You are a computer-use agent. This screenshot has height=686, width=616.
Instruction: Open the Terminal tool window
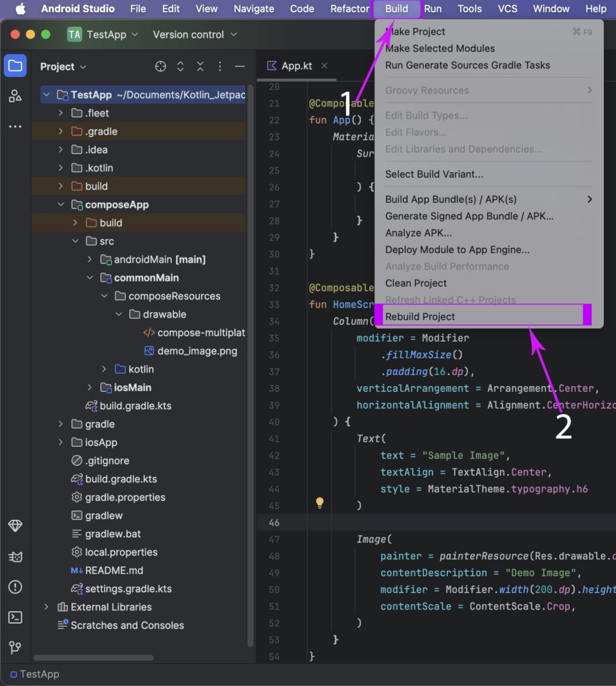(x=15, y=617)
